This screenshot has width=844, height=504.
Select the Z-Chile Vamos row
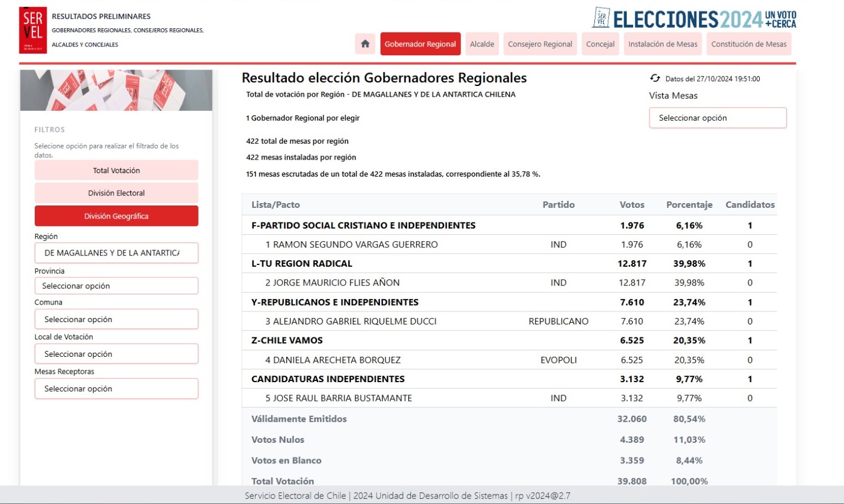[509, 340]
